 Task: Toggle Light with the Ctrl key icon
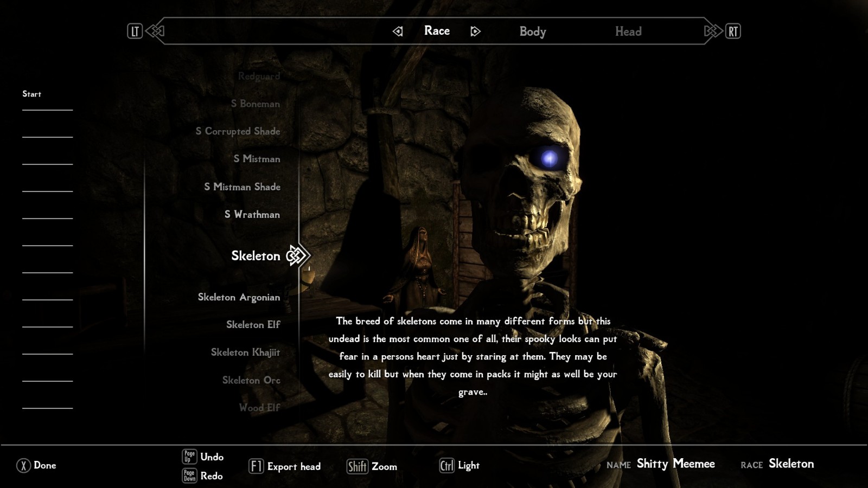tap(446, 465)
